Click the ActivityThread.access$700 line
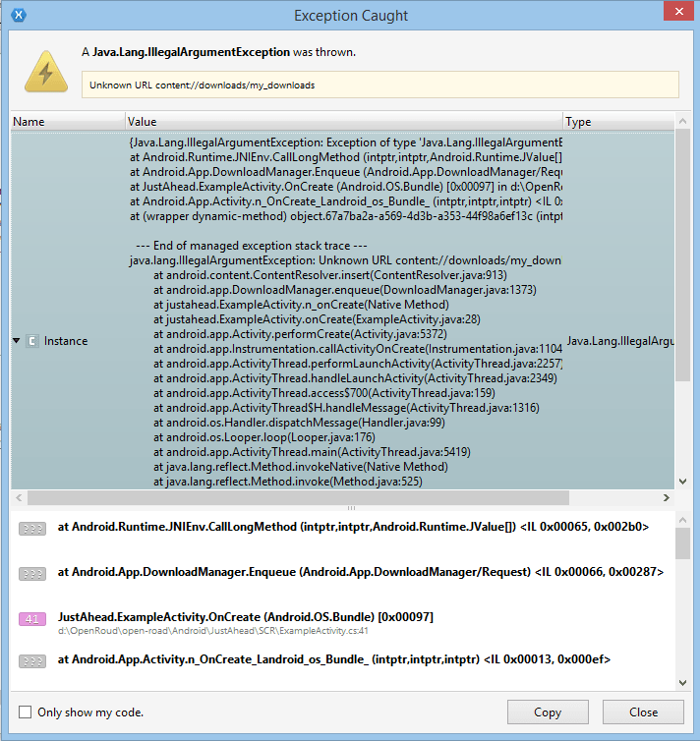Image resolution: width=700 pixels, height=741 pixels. pyautogui.click(x=323, y=393)
